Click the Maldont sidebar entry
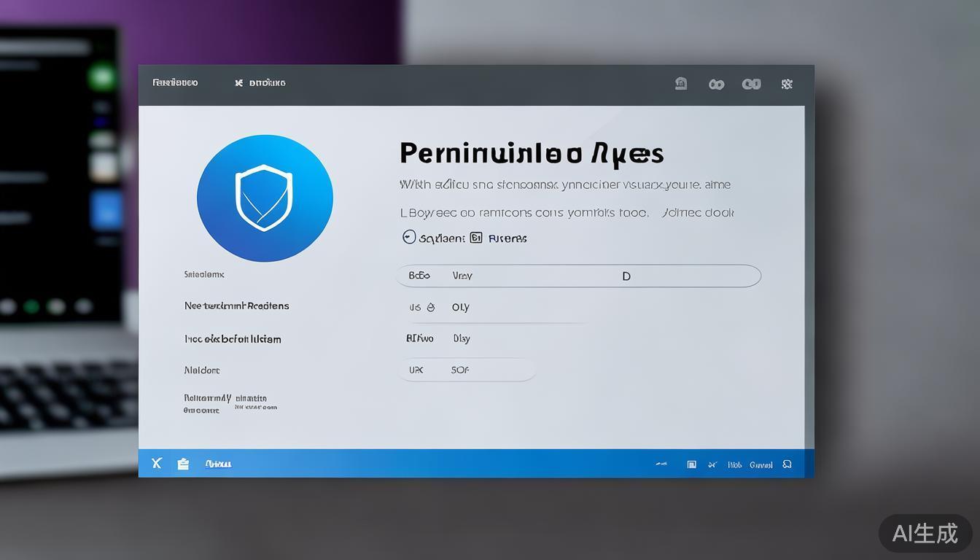 tap(202, 370)
